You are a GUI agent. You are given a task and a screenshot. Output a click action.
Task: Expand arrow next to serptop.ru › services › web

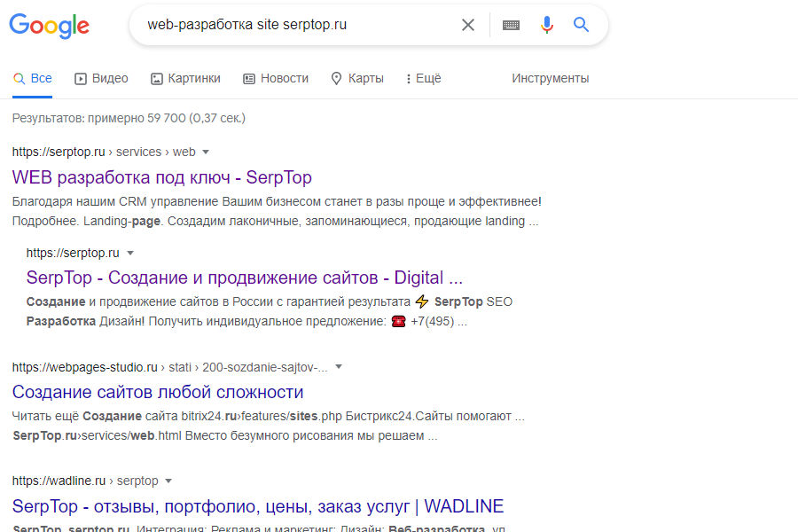coord(206,152)
